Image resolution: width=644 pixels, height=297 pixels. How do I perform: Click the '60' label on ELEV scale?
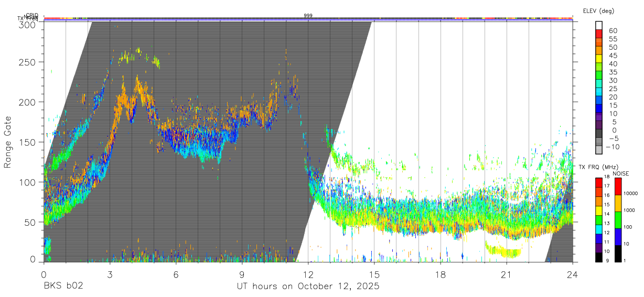(x=613, y=30)
